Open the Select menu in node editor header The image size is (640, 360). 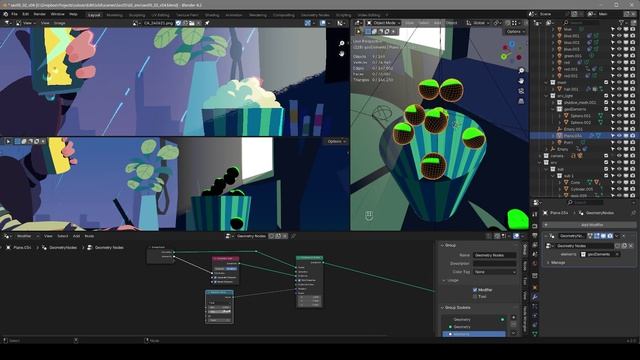(62, 236)
